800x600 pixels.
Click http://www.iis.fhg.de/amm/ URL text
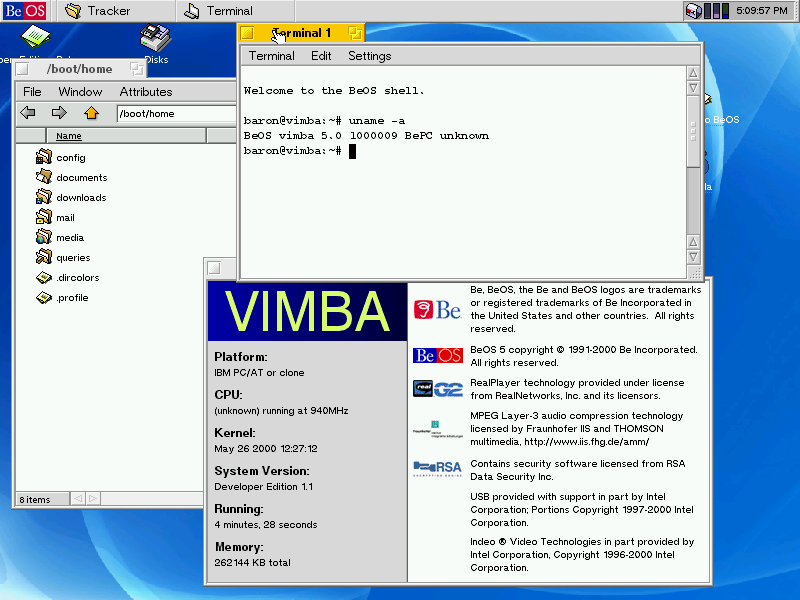pyautogui.click(x=586, y=442)
